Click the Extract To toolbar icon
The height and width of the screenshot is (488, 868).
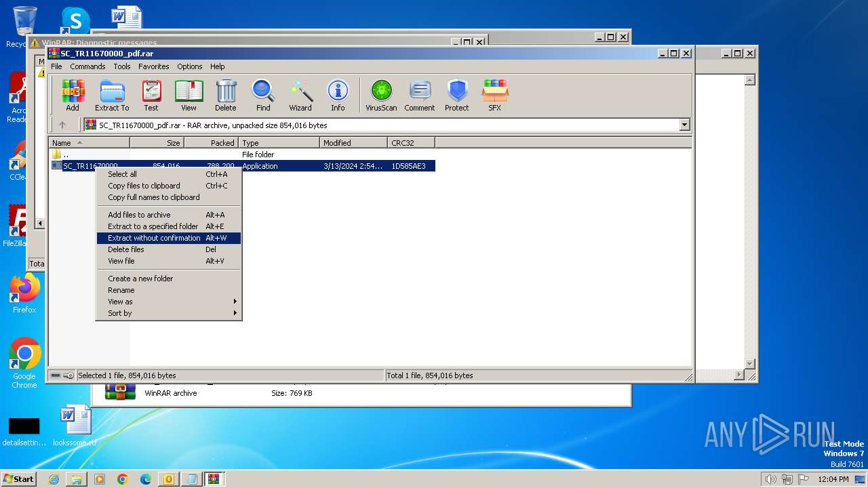[x=112, y=96]
